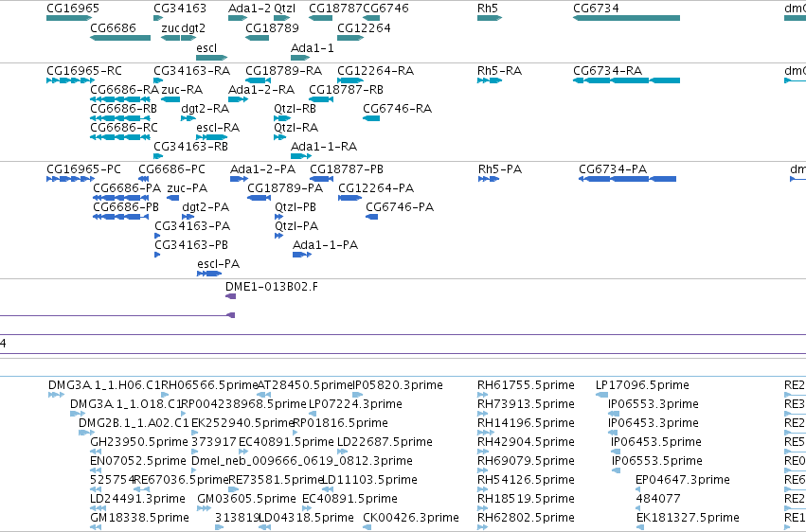The width and height of the screenshot is (806, 532).
Task: Open EST GM18338.5prime
Action: [x=140, y=518]
